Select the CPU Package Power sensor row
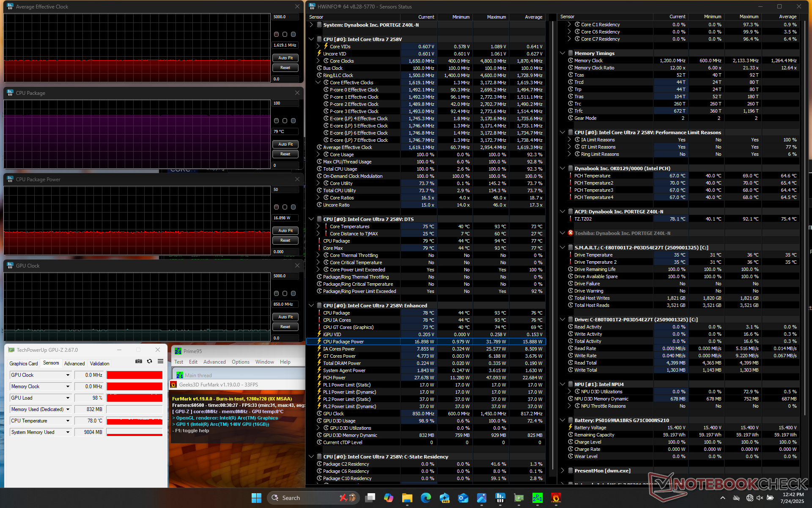Screen dimensions: 812x508 [343, 342]
